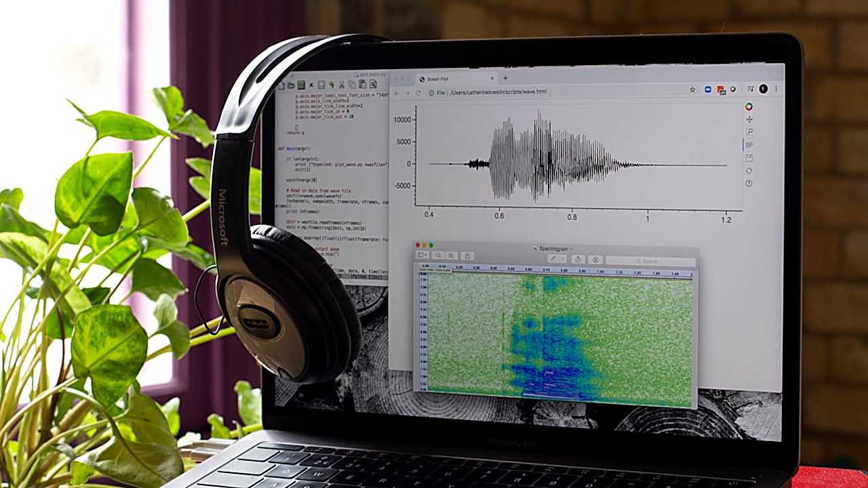Open the Chrome three-dot menu

click(x=776, y=89)
